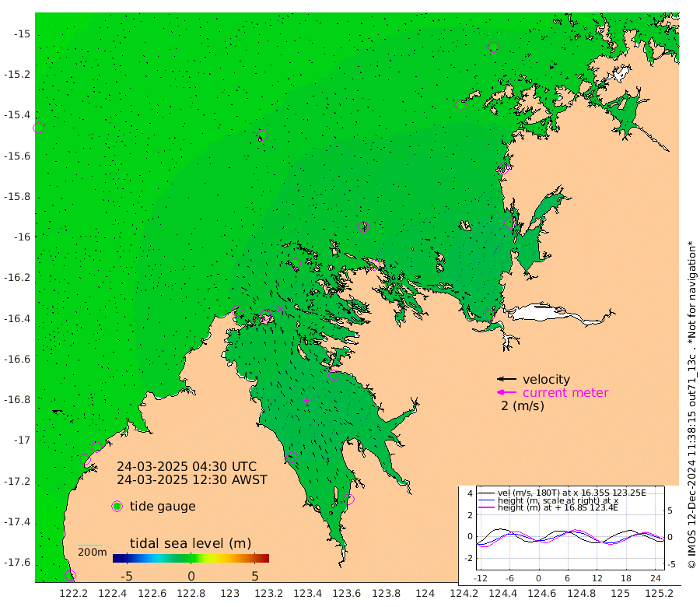700x607 pixels.
Task: Click the IMOS copyright vertical text
Action: coord(691,404)
